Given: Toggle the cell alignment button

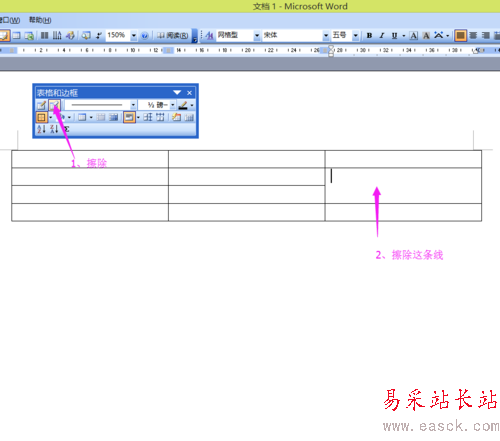Looking at the screenshot, I should (x=129, y=117).
